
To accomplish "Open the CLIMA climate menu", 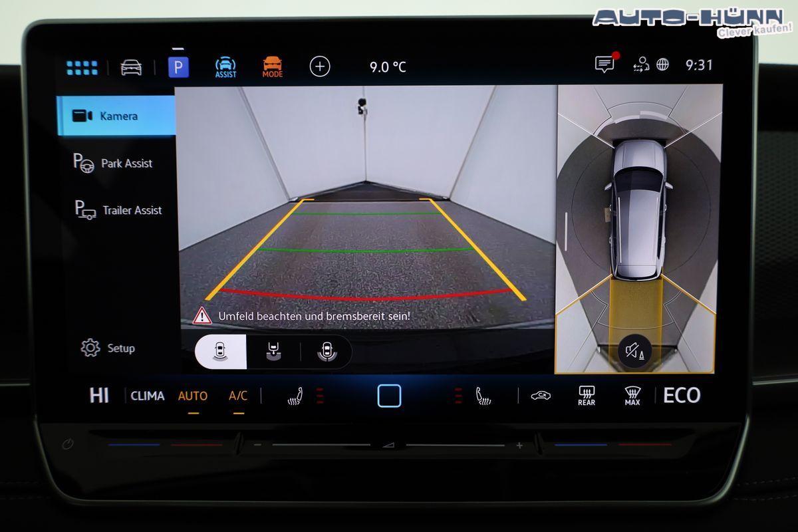I will pos(147,396).
